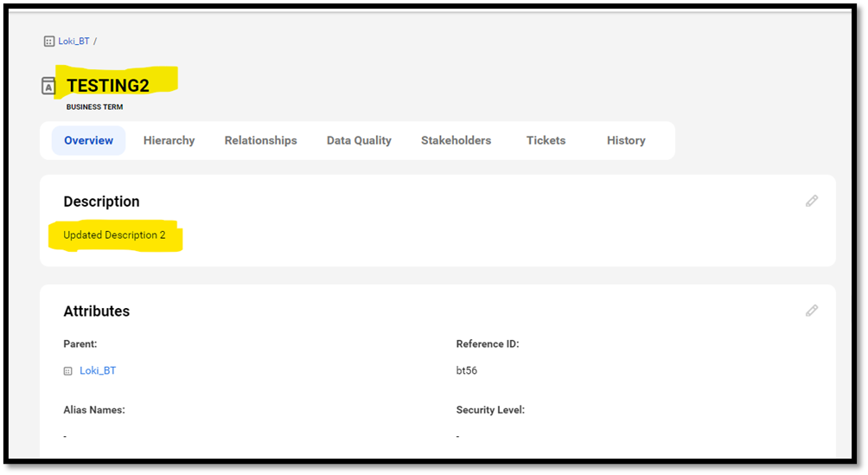
Task: Edit the Description section with pencil icon
Action: (812, 202)
